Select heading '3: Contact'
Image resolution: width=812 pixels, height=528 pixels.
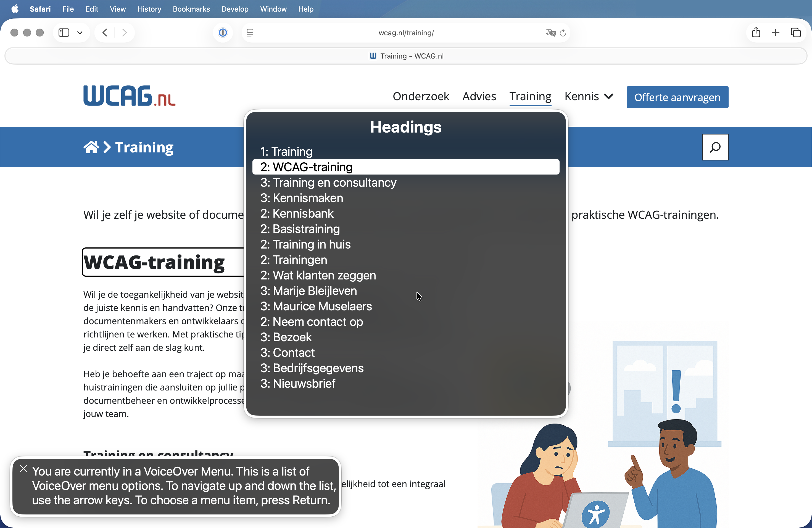pos(406,353)
